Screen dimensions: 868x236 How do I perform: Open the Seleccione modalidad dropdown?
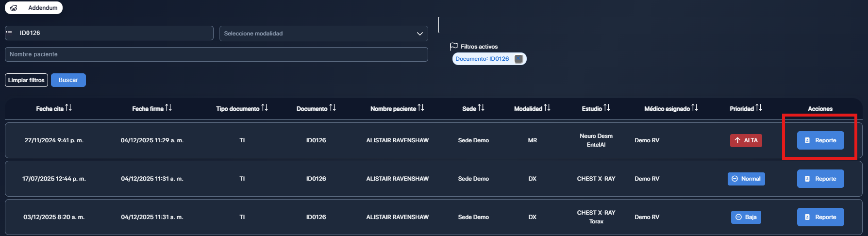(x=323, y=34)
